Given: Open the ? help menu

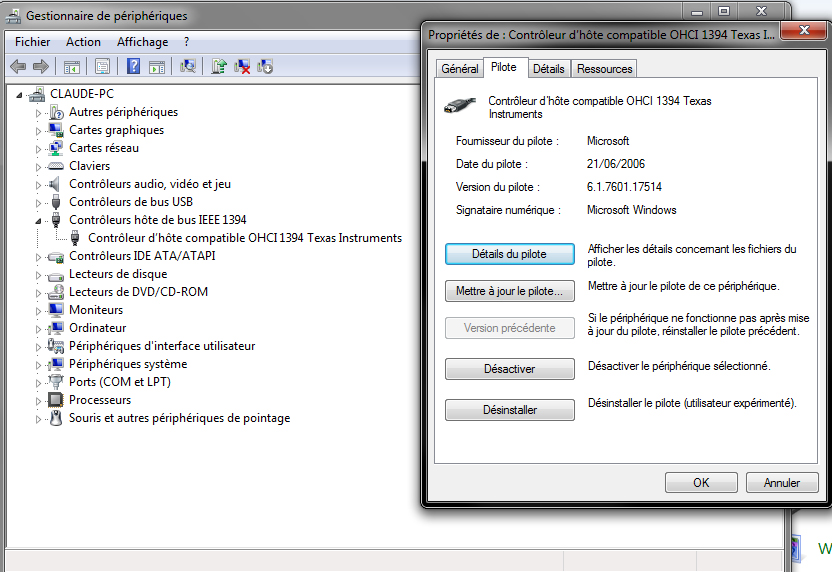Looking at the screenshot, I should point(186,42).
